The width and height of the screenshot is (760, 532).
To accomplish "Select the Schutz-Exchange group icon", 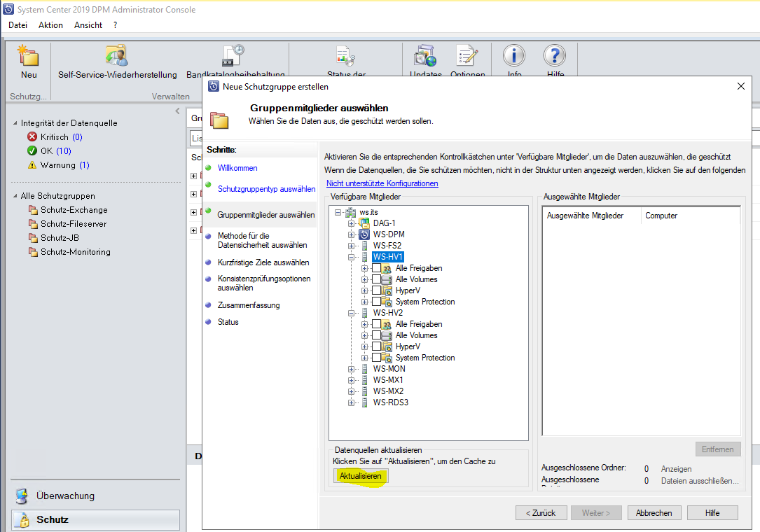I will coord(33,210).
